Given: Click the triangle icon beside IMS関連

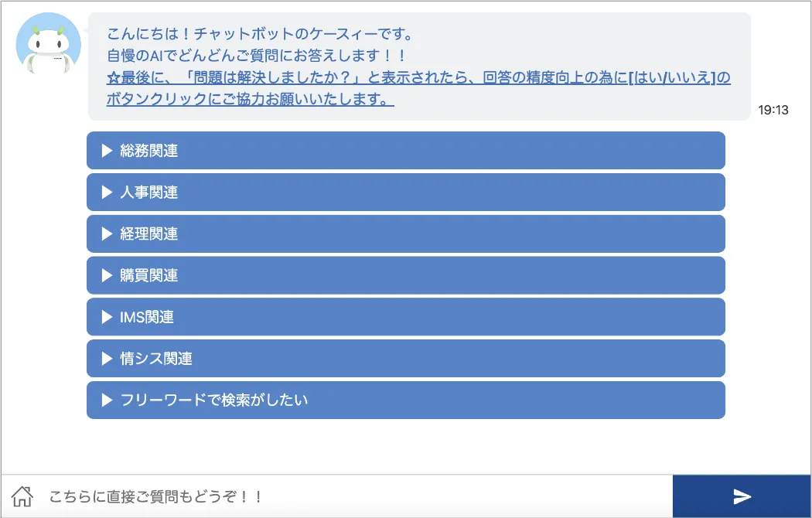Looking at the screenshot, I should (x=107, y=317).
